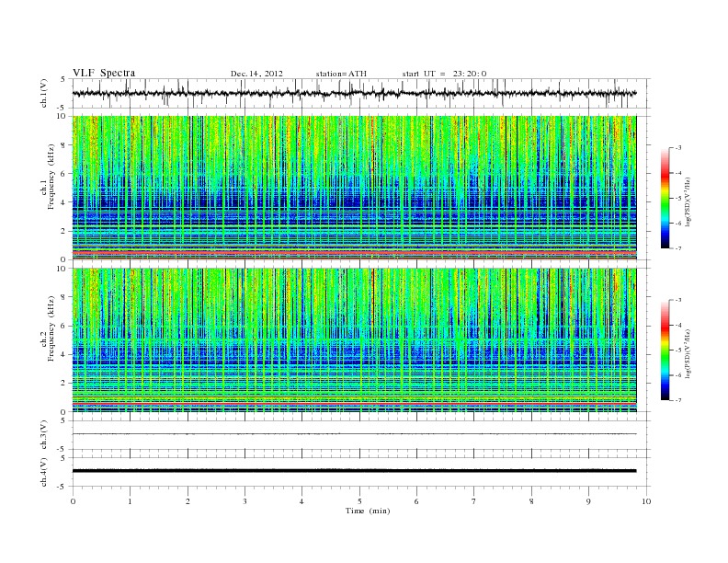Click the ch.2 colorbar "log(PSD)(V²/Hz)" label
This screenshot has height=563, width=728.
688,353
